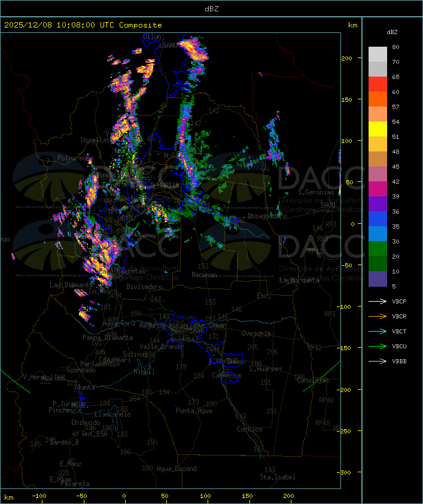The width and height of the screenshot is (423, 504).
Task: Pick the light gray 70-80 dBZ swatch
Action: (x=378, y=54)
